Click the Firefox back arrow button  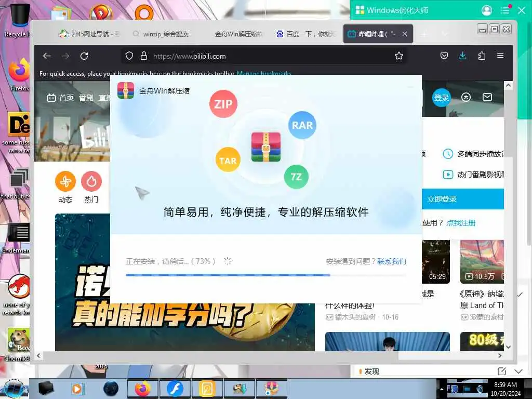point(47,56)
